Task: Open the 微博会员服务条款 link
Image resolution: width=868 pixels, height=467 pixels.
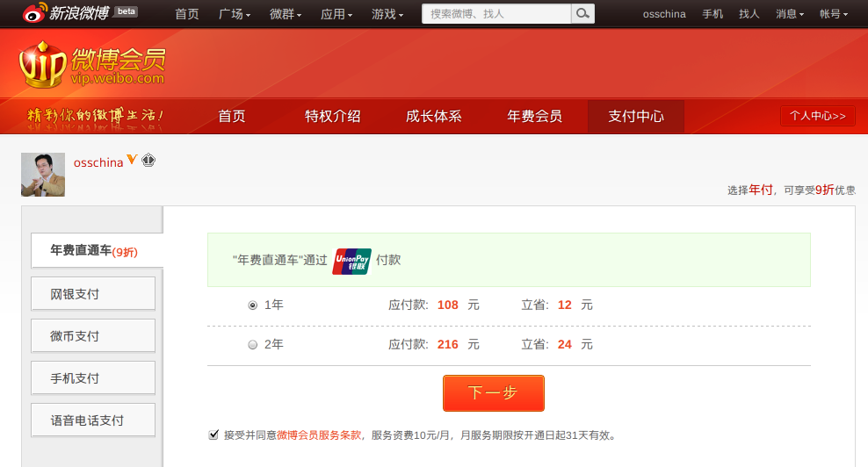Action: (319, 435)
